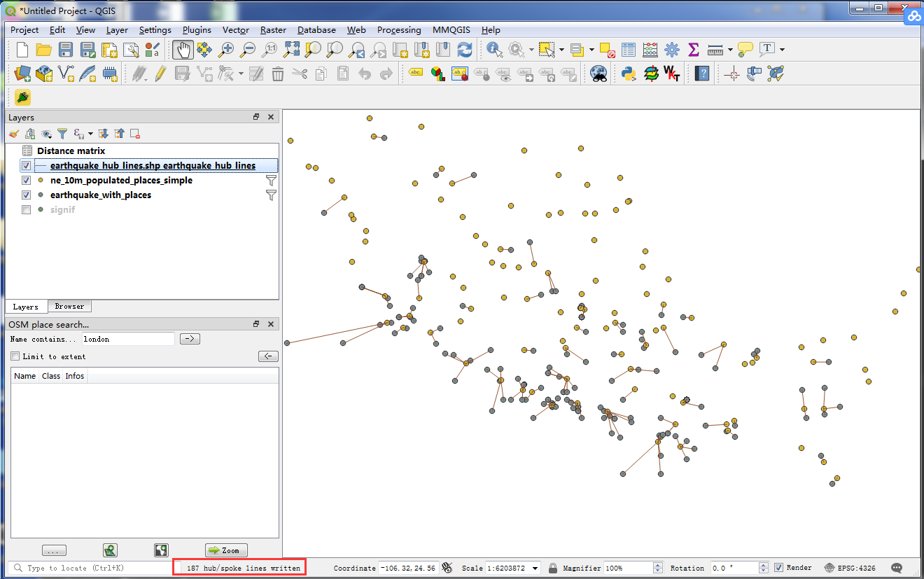924x579 pixels.
Task: Select the Pan Map hand tool
Action: 183,50
